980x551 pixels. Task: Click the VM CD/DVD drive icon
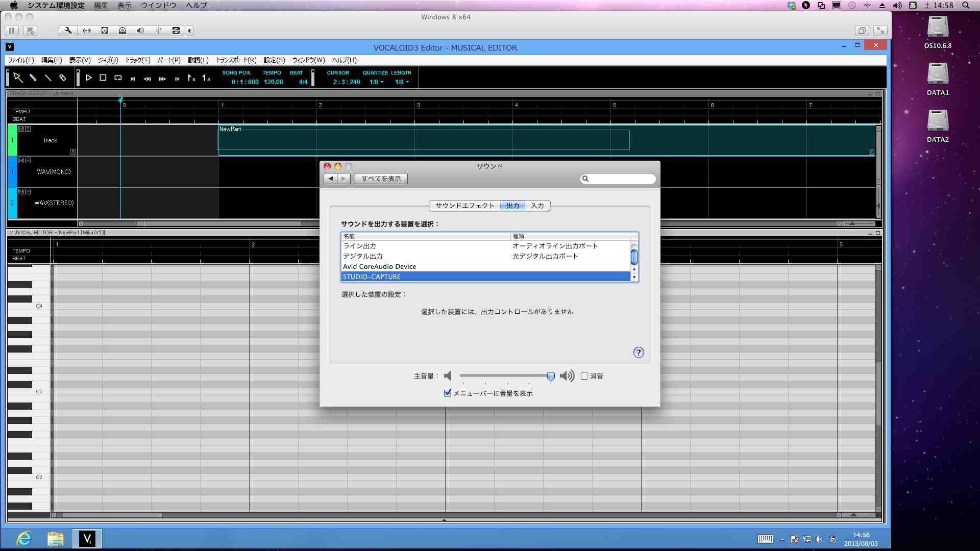coord(122,31)
